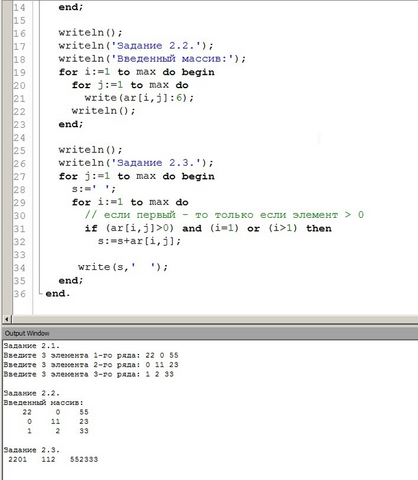Click the output row '22 0 55' input line

[91, 355]
